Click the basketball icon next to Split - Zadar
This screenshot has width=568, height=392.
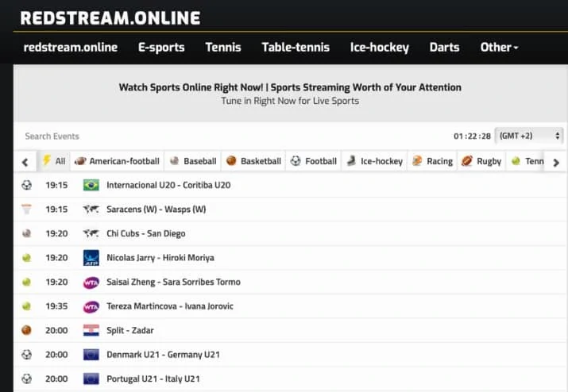pyautogui.click(x=27, y=331)
